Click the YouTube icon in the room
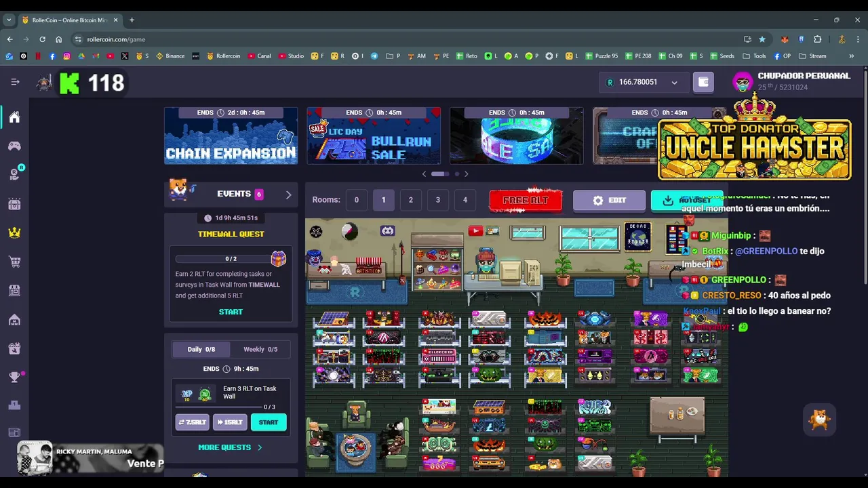 [475, 231]
